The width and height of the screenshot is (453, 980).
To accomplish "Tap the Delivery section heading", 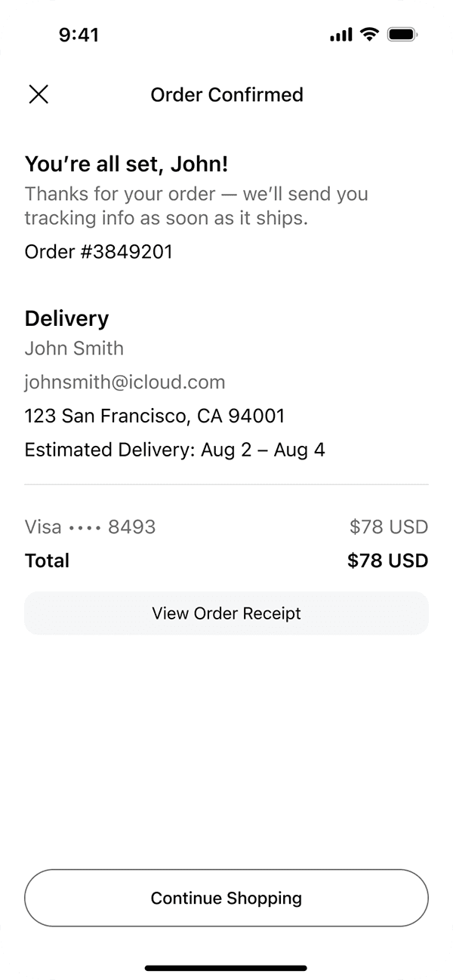I will [x=67, y=318].
